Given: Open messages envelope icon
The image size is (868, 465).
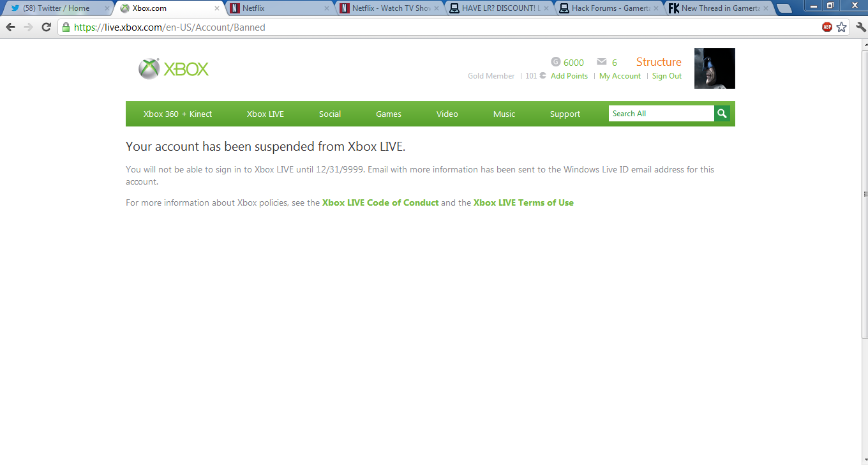Looking at the screenshot, I should coord(601,62).
